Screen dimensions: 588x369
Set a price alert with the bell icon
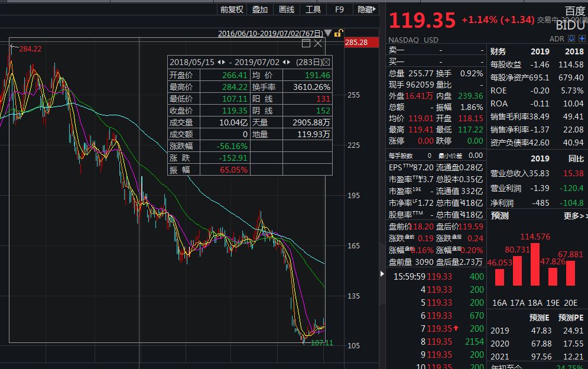click(x=571, y=38)
